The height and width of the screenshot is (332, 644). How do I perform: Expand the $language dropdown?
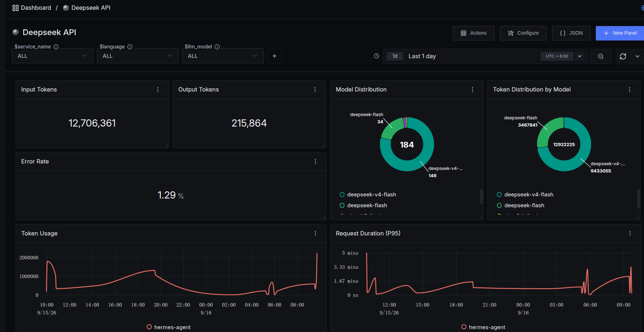(x=137, y=56)
